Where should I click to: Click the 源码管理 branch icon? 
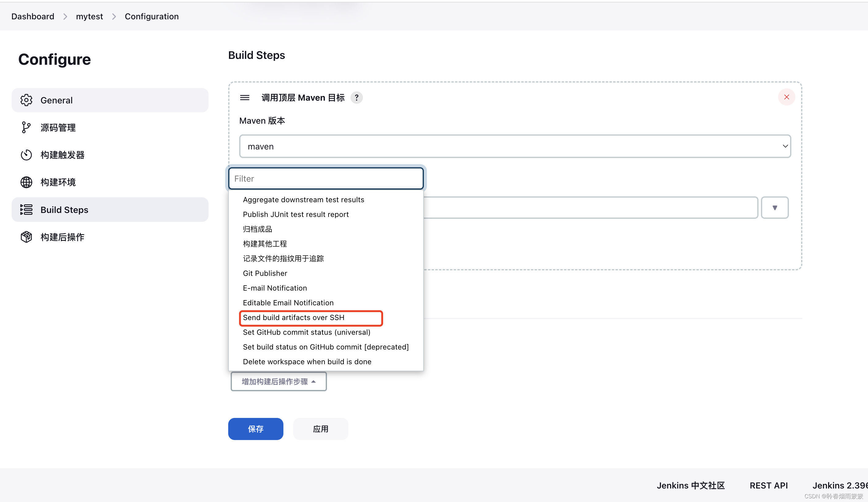[x=26, y=127]
